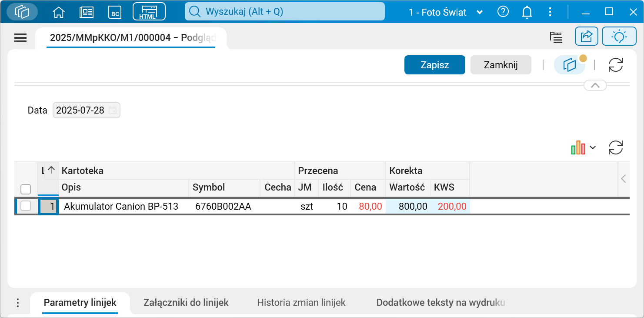Viewport: 644px width, 318px height.
Task: Select the BC icon in the toolbar
Action: 114,12
